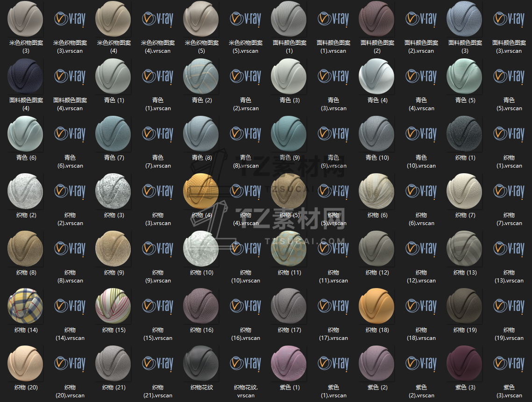Open the 织物 (18).vrscan V-Ray icon
The height and width of the screenshot is (402, 532).
421,306
